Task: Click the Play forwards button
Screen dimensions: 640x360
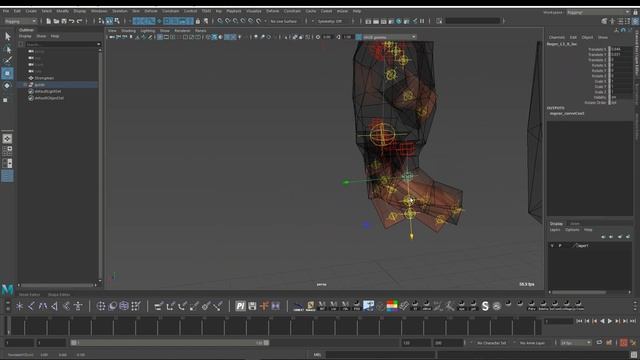Action: [x=610, y=322]
